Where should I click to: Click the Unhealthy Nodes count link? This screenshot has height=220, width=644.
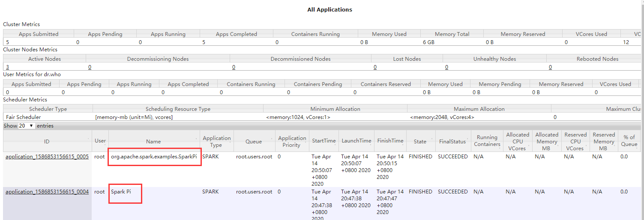coord(446,67)
